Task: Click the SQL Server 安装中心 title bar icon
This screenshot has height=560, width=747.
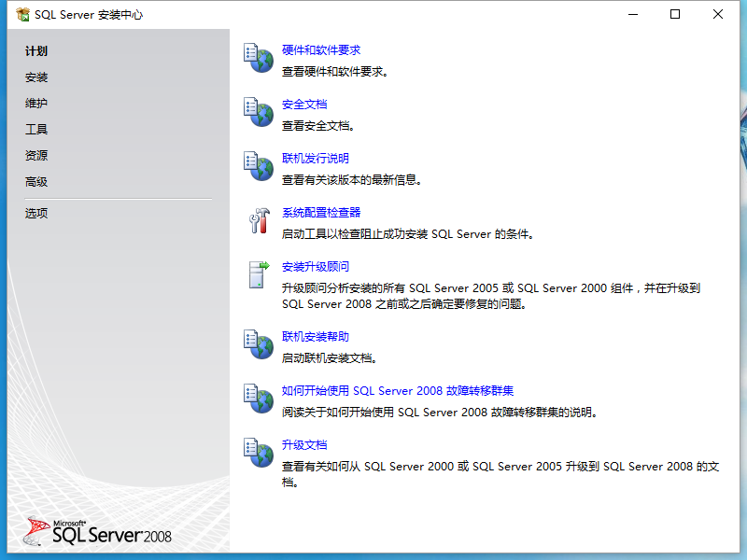Action: click(22, 14)
